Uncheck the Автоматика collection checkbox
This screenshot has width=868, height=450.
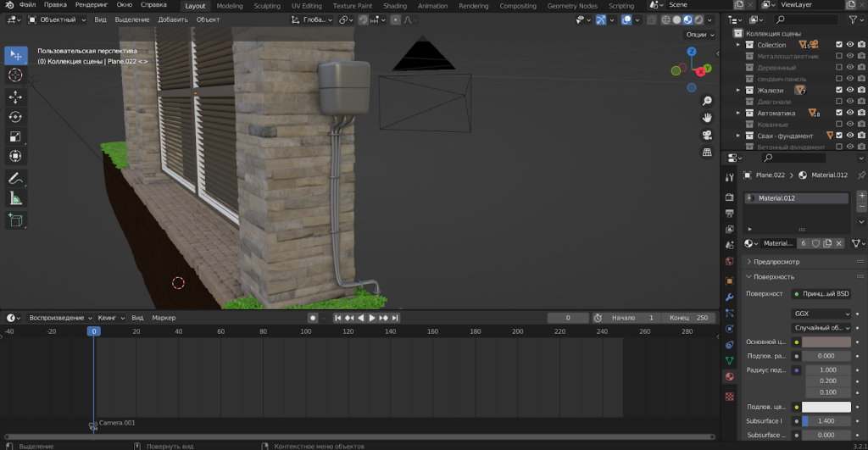(x=839, y=113)
